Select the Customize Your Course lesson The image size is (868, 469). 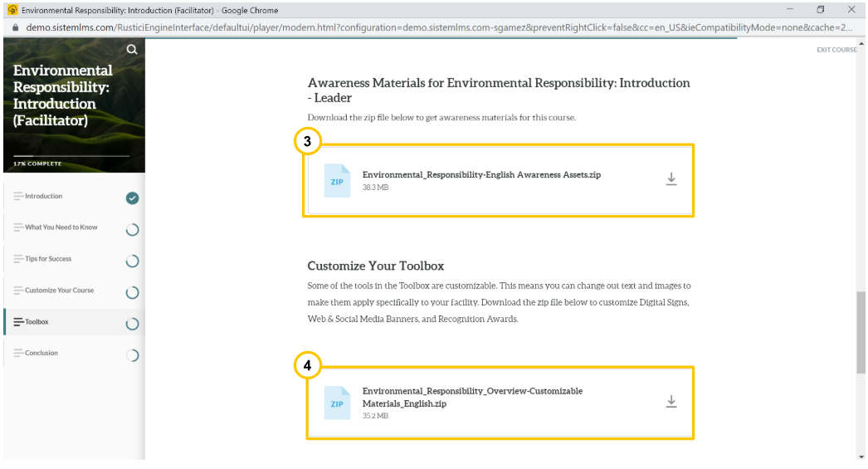[x=59, y=291]
